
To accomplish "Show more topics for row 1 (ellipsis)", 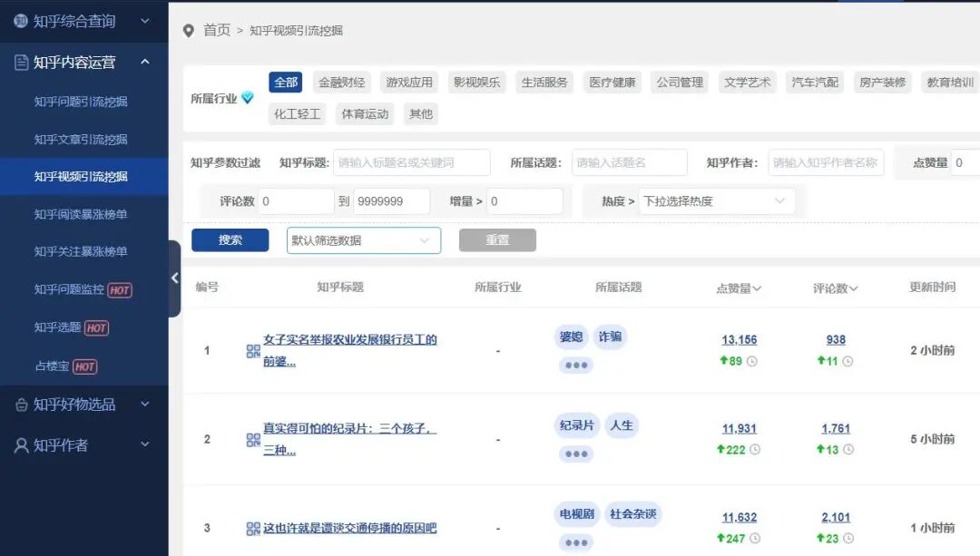I will click(x=575, y=366).
